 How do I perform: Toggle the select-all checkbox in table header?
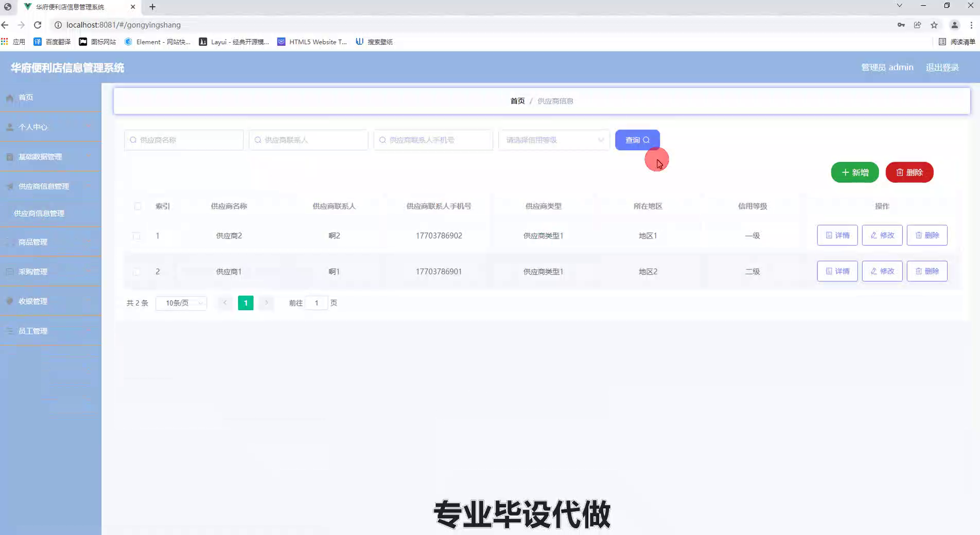tap(137, 206)
